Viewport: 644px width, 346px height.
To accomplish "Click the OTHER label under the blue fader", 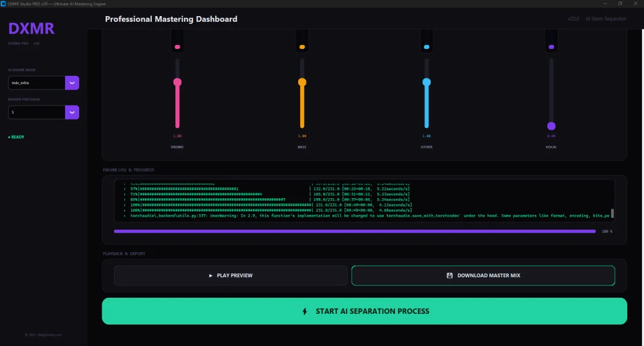I will click(427, 147).
